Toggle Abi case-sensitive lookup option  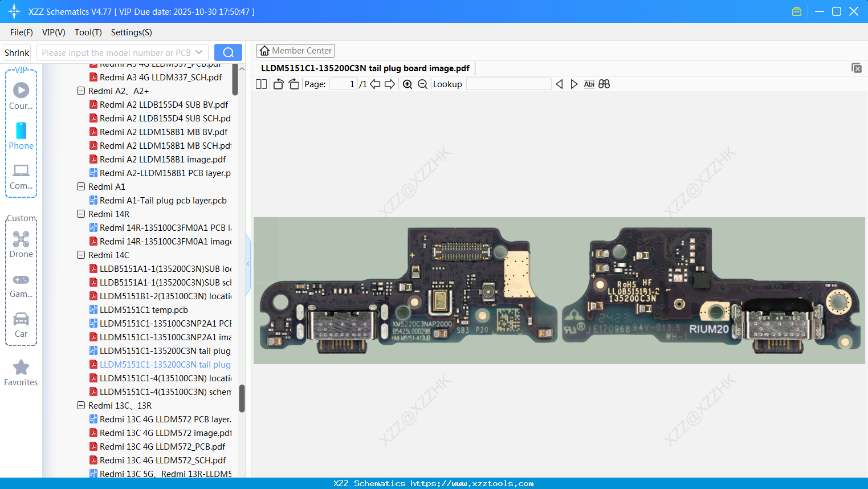[589, 84]
